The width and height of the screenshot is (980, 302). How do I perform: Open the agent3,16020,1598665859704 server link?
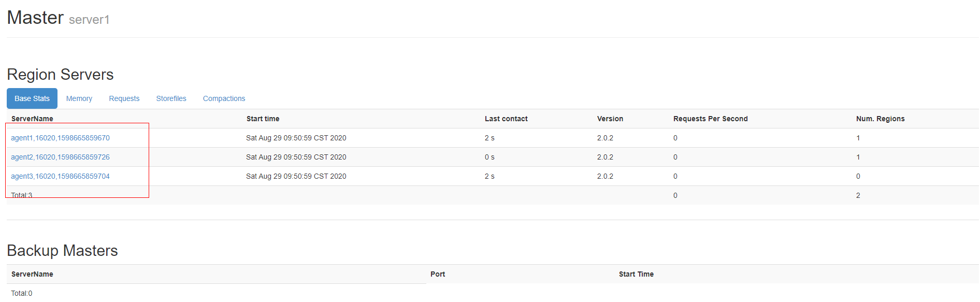pyautogui.click(x=60, y=176)
